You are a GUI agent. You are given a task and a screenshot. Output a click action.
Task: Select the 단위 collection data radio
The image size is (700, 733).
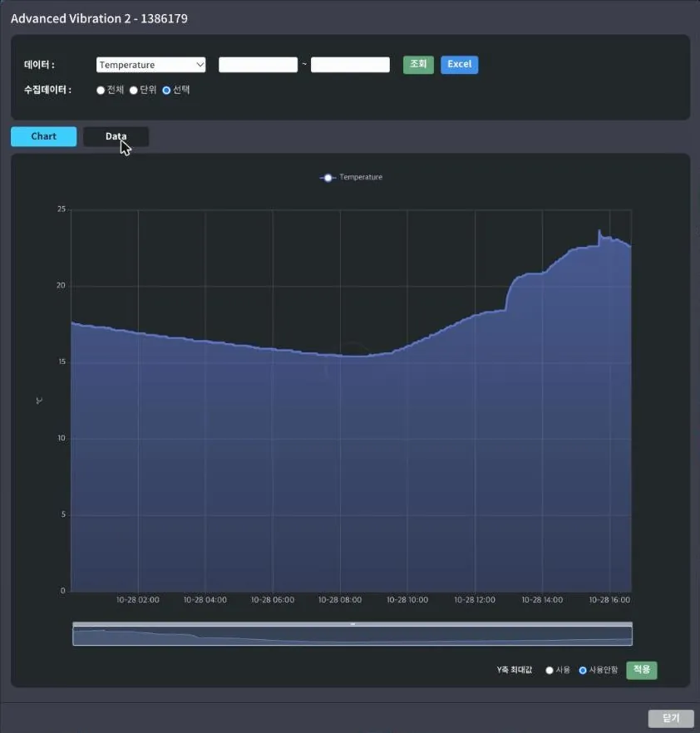pyautogui.click(x=134, y=91)
